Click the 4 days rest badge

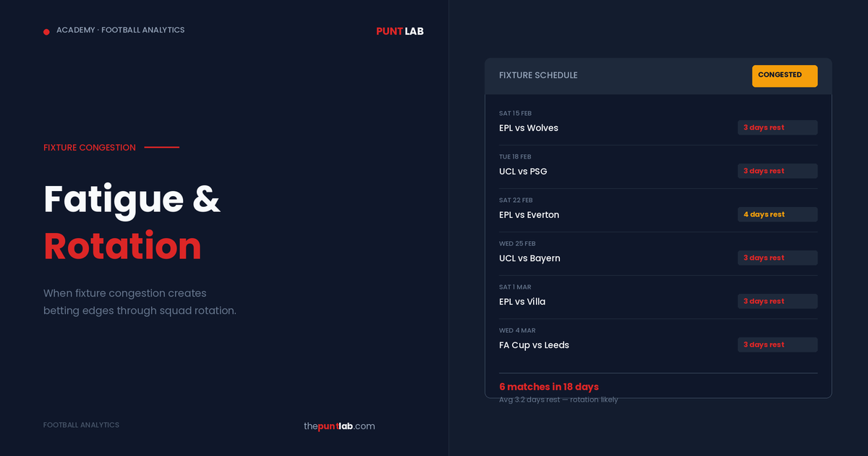point(777,214)
